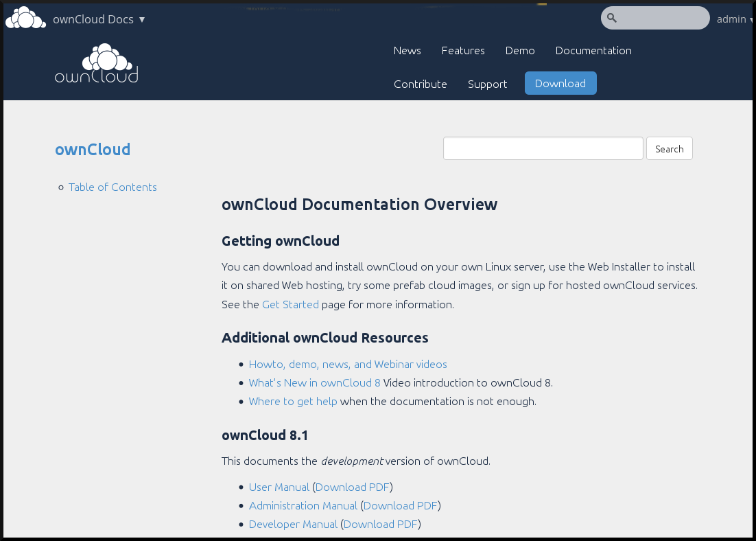Download PDF of the Developer Manual
The height and width of the screenshot is (541, 756).
(x=380, y=525)
